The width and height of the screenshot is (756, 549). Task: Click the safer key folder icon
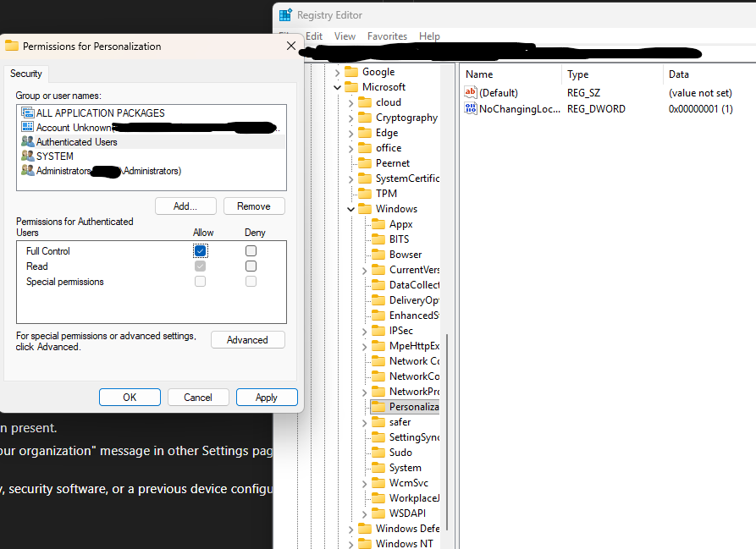coord(378,422)
